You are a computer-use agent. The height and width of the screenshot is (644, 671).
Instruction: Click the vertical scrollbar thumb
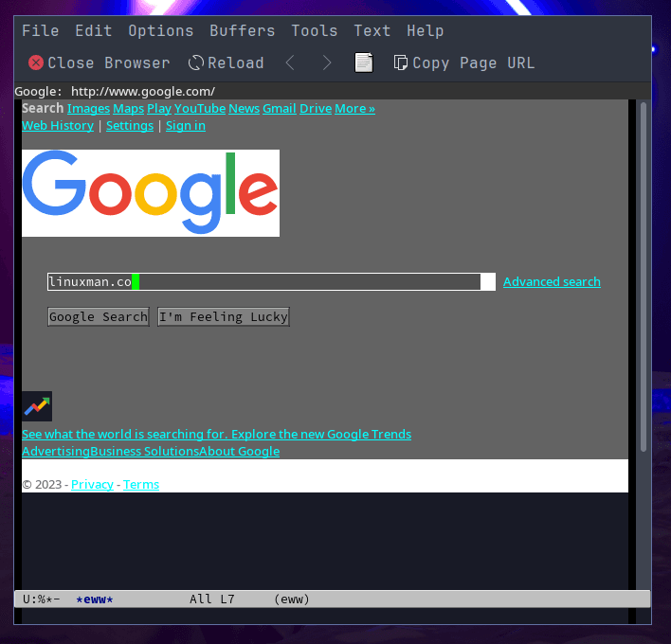coord(644,277)
